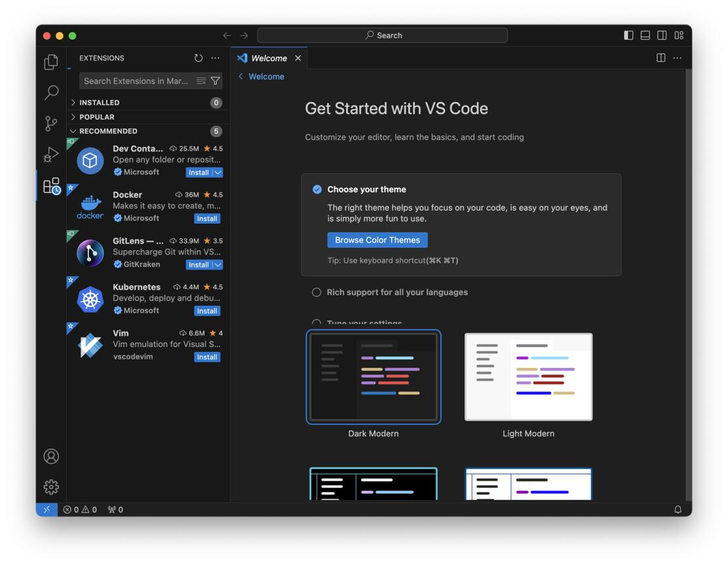Open Customize Layout icon
728x564 pixels.
click(x=679, y=35)
